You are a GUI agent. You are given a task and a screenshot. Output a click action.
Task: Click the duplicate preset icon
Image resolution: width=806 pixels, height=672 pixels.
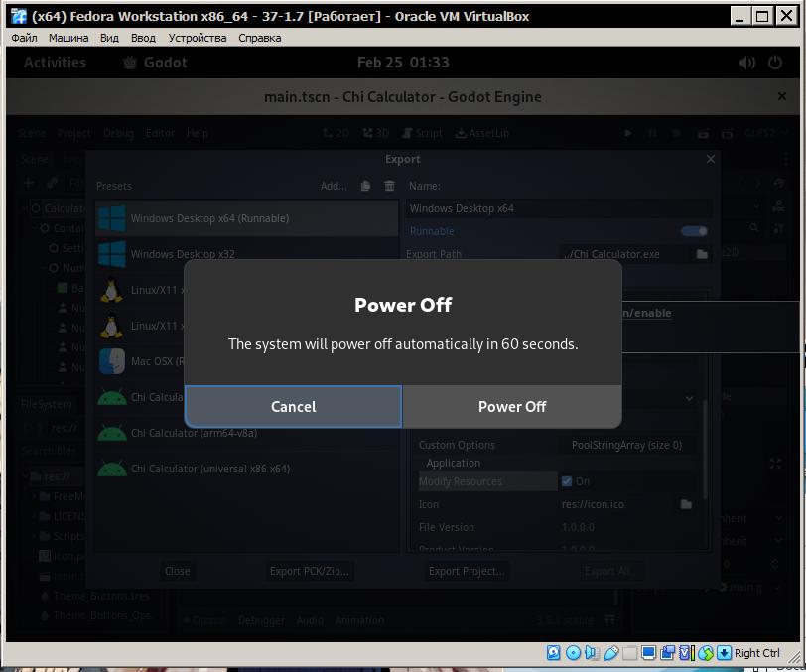coord(365,186)
